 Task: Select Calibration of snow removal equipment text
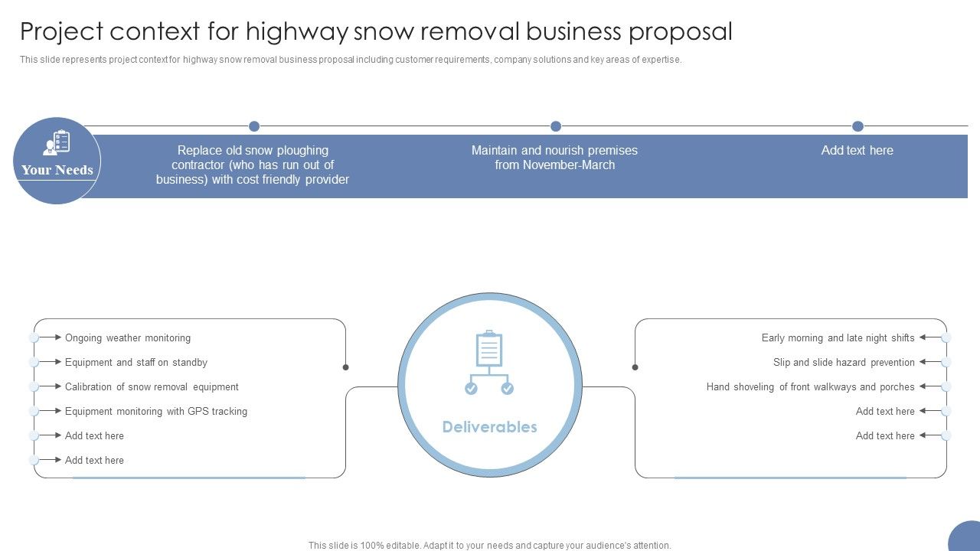[152, 386]
